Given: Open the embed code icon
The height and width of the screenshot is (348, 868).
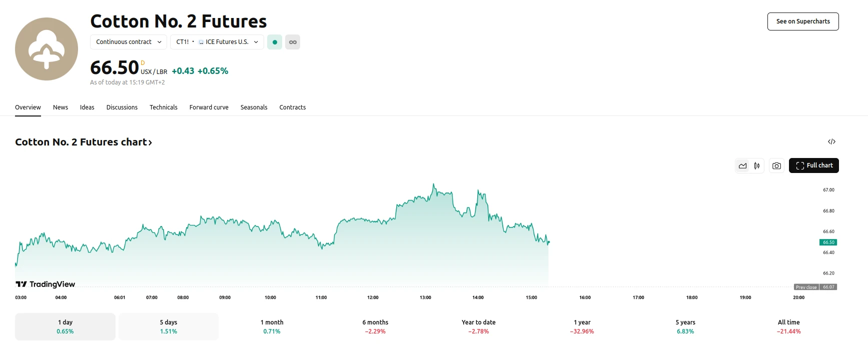Looking at the screenshot, I should pos(831,141).
